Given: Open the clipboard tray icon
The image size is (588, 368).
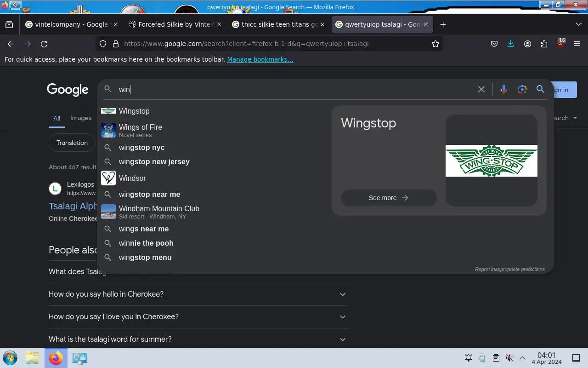Looking at the screenshot, I should [x=496, y=358].
